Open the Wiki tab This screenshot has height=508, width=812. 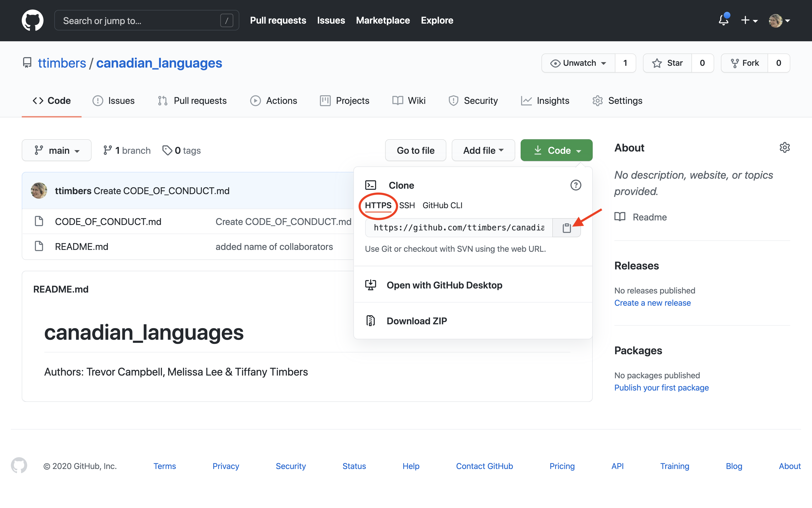(x=409, y=101)
